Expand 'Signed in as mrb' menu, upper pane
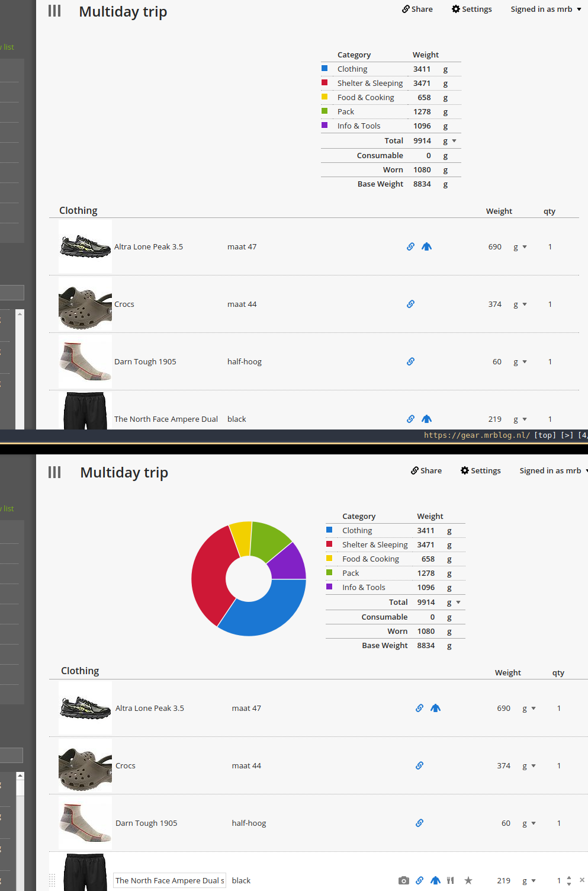Image resolution: width=588 pixels, height=891 pixels. pyautogui.click(x=546, y=9)
